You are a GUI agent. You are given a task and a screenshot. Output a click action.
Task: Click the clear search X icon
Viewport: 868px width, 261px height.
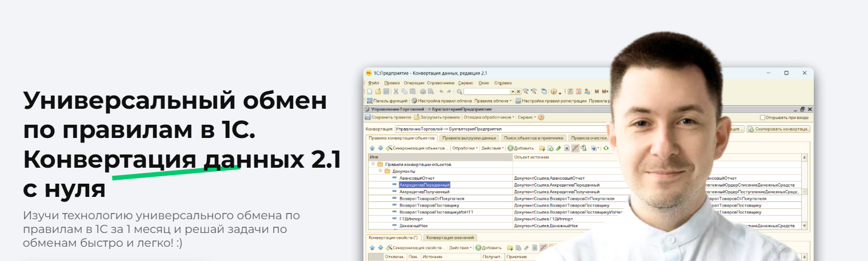[x=518, y=92]
